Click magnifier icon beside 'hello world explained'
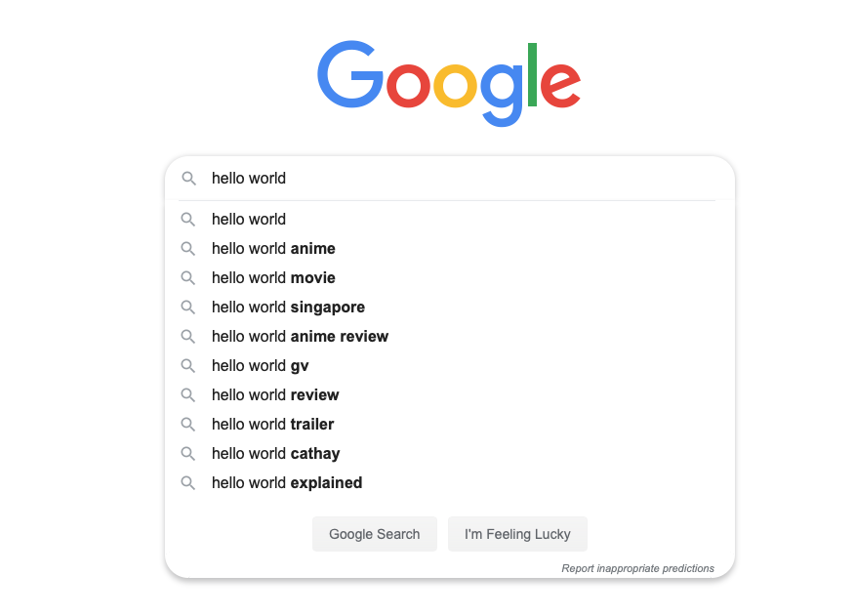 188,483
